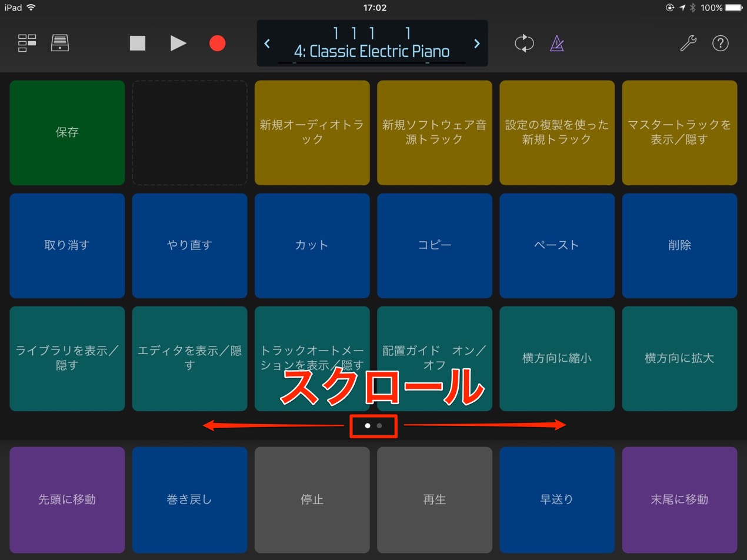Toggle 配置ガイド オン/オフ
Viewport: 747px width, 560px height.
(x=435, y=358)
